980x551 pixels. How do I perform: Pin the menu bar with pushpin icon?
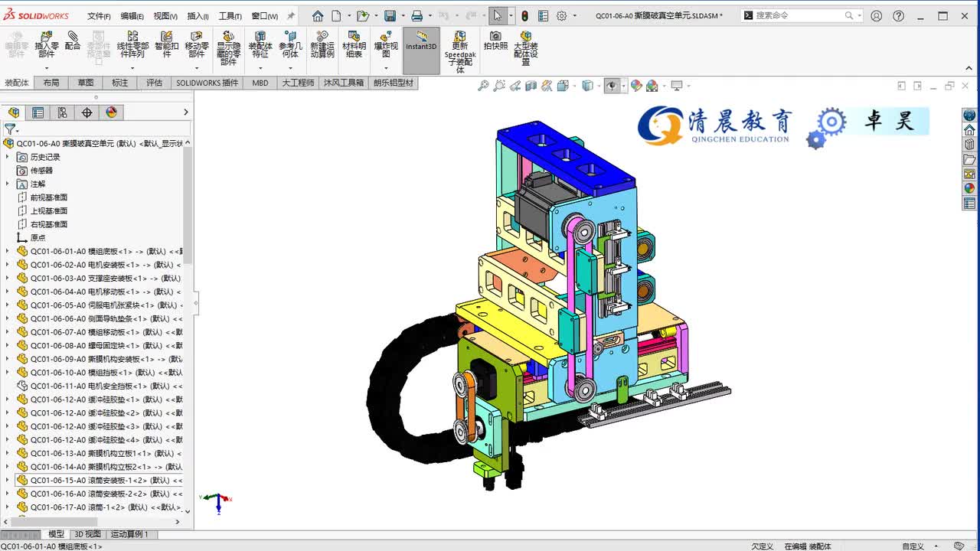tap(290, 15)
